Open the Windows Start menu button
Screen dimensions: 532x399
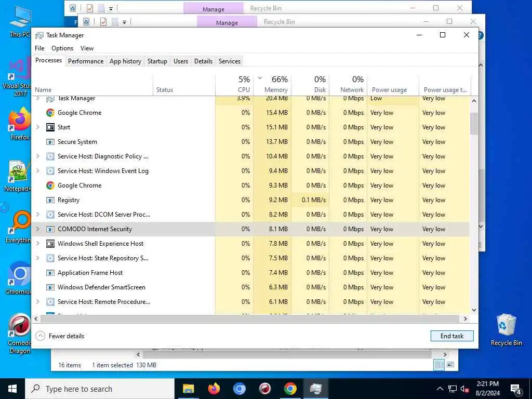pos(12,389)
